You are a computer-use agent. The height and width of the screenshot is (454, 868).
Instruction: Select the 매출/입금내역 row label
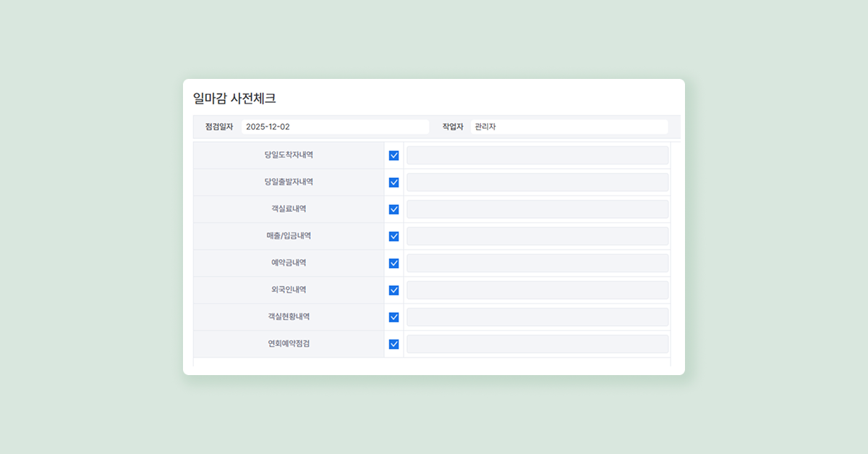289,236
